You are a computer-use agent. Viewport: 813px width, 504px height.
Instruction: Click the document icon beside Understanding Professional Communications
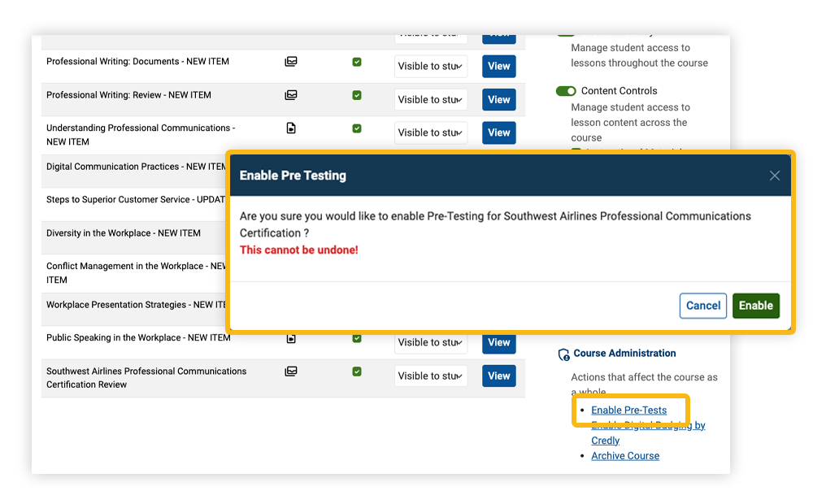pos(290,128)
